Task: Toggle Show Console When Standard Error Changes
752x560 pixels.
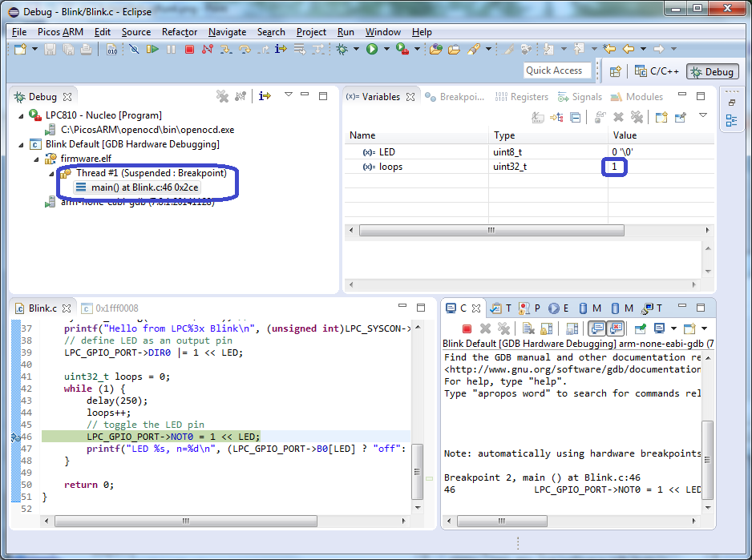Action: (616, 328)
